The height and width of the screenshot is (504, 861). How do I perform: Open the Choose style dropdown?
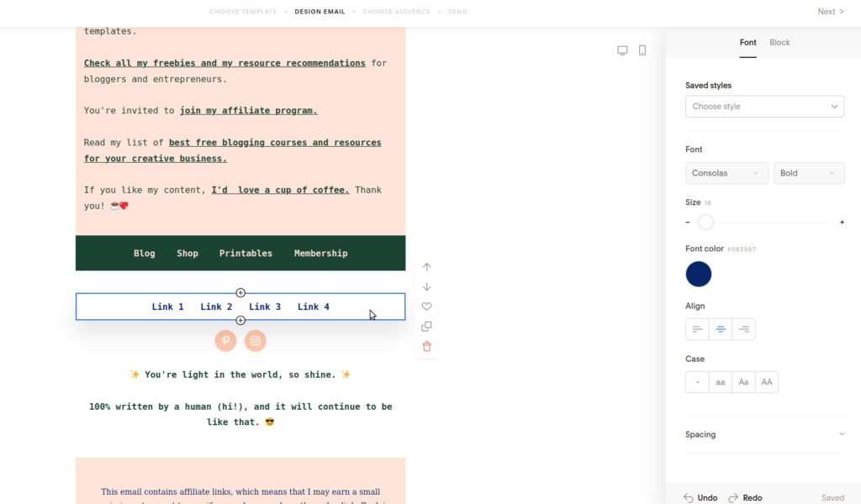(x=764, y=107)
